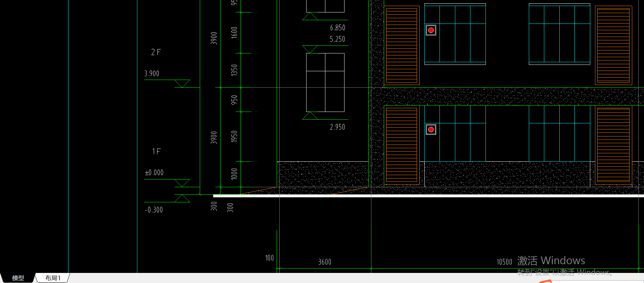
Task: Select the red circle symbol on second floor
Action: tap(431, 30)
